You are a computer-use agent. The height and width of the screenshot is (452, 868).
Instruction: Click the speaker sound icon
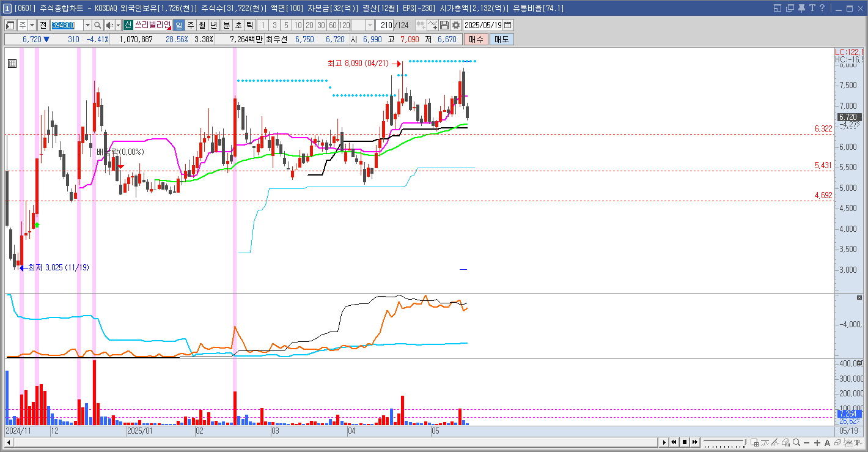point(109,25)
